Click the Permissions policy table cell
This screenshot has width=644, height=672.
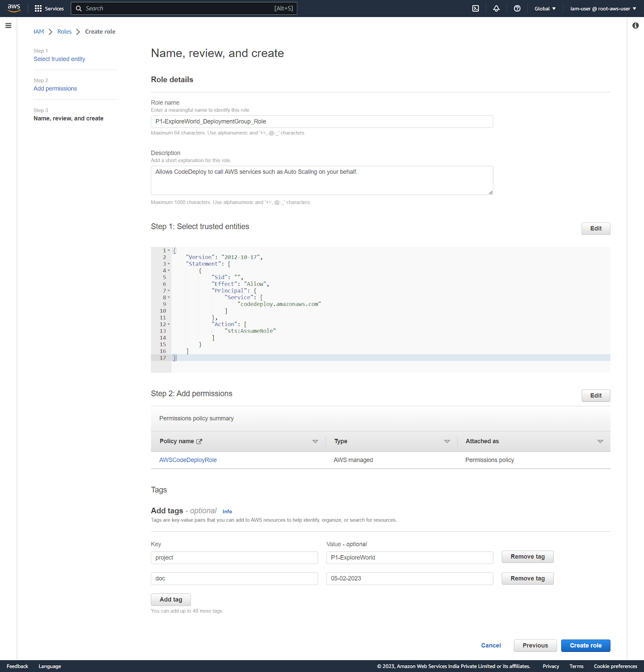pos(490,460)
